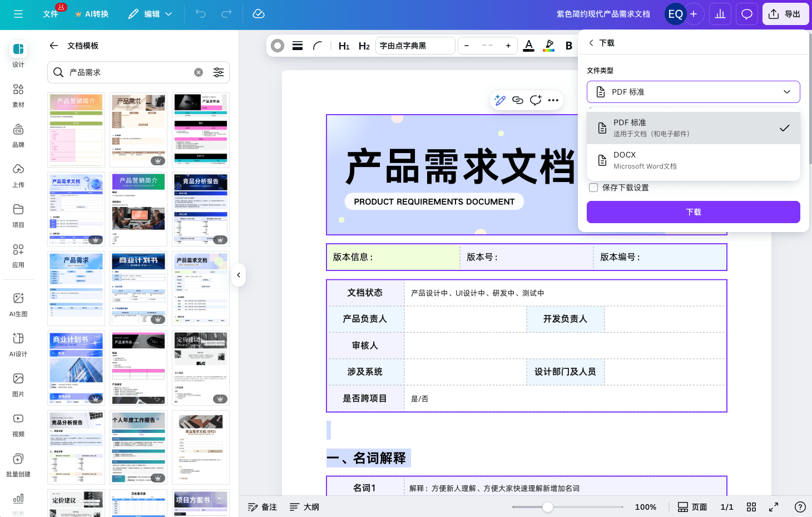Open more options in floating toolbar
Image resolution: width=812 pixels, height=517 pixels.
click(x=553, y=100)
